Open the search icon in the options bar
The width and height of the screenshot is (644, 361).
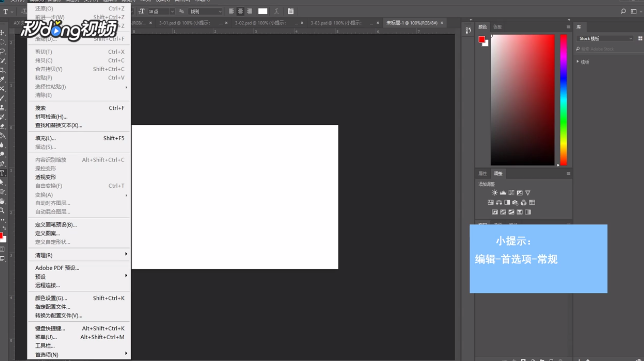(x=623, y=11)
